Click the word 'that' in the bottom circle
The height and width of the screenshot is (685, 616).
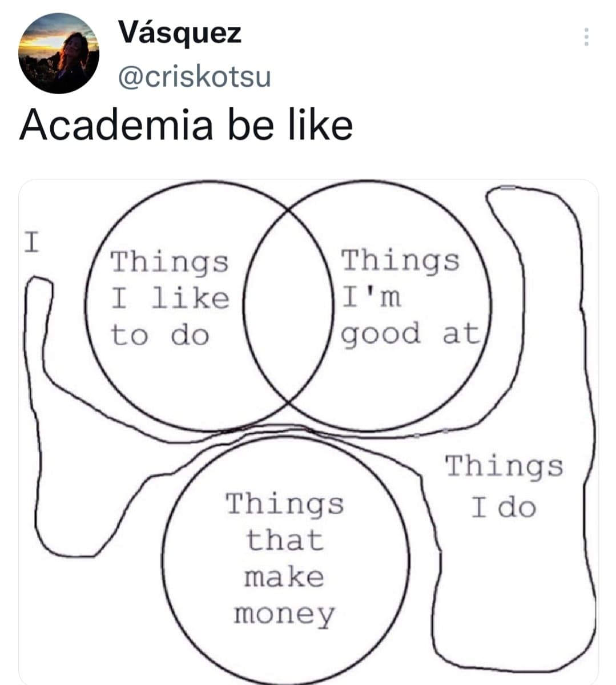point(284,540)
